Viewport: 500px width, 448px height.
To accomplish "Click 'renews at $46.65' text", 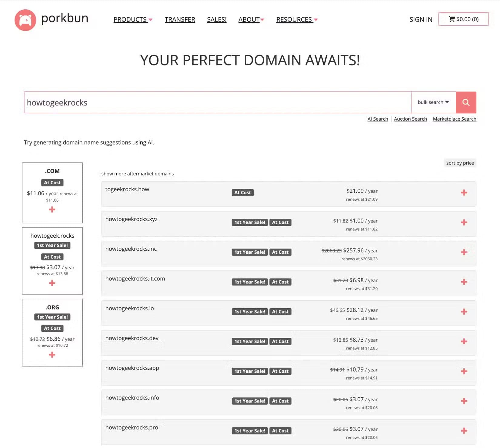I will (x=362, y=319).
